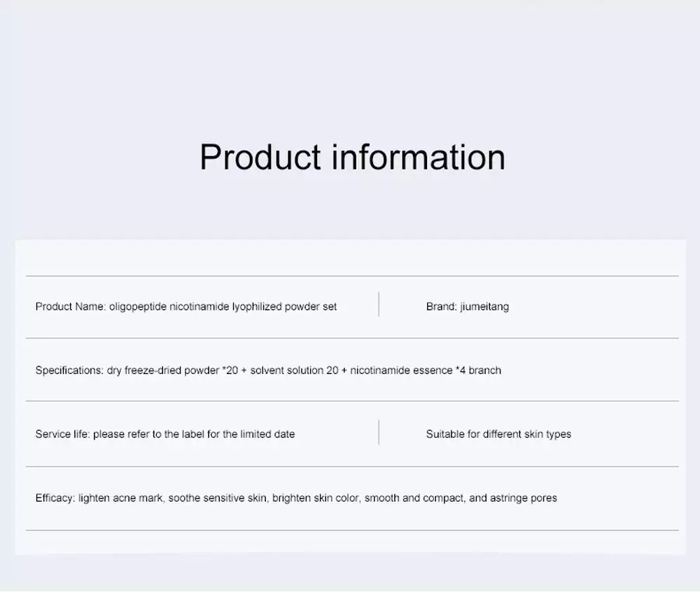700x592 pixels.
Task: Click soothe sensitive skin text
Action: (x=218, y=498)
